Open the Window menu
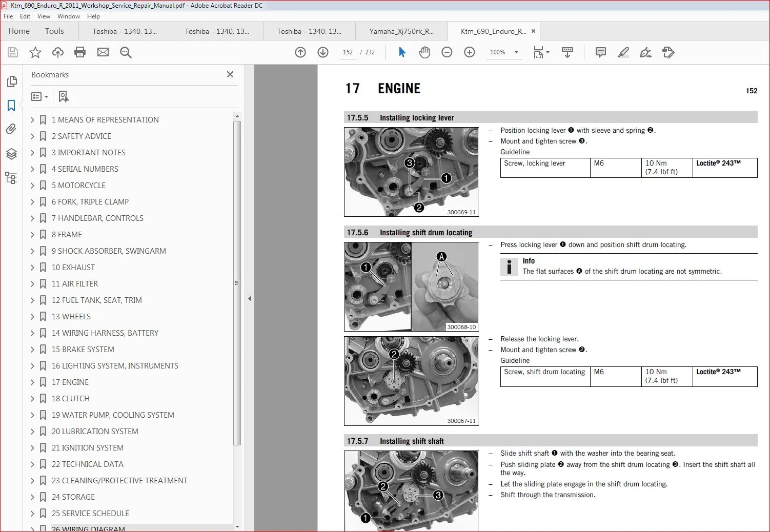 (69, 16)
